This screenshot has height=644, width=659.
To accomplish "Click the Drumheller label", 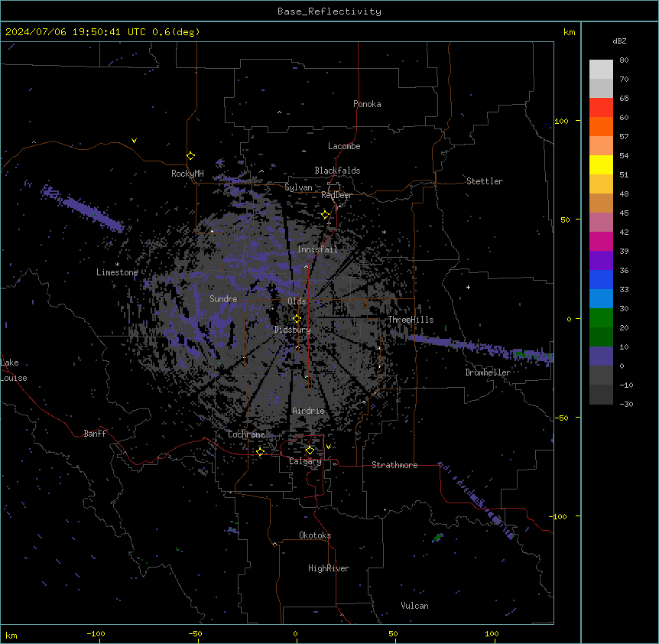I will pyautogui.click(x=488, y=372).
